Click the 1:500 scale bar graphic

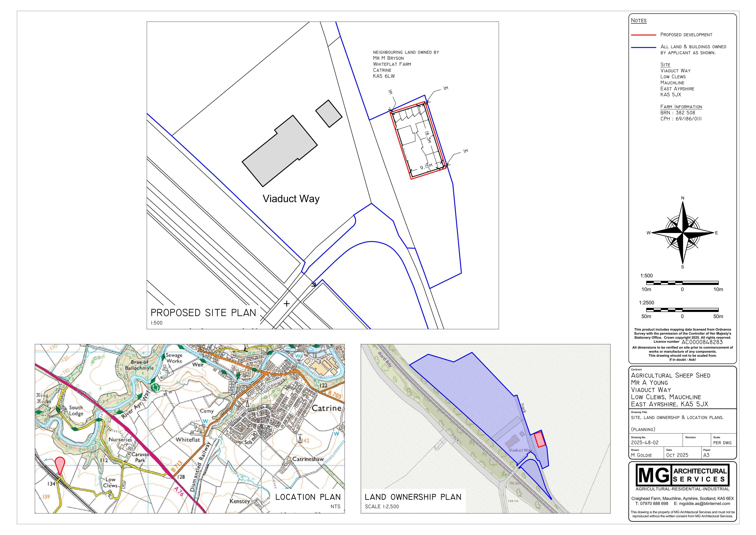(x=682, y=283)
